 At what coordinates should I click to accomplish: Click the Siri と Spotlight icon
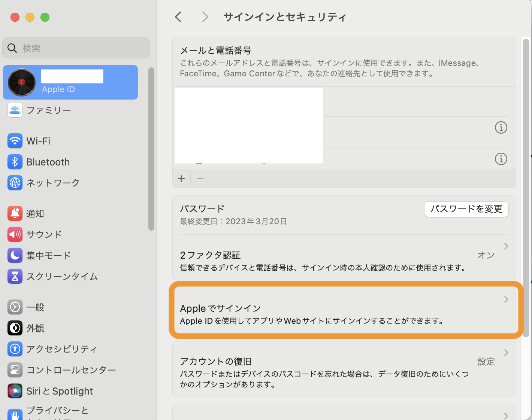point(15,391)
